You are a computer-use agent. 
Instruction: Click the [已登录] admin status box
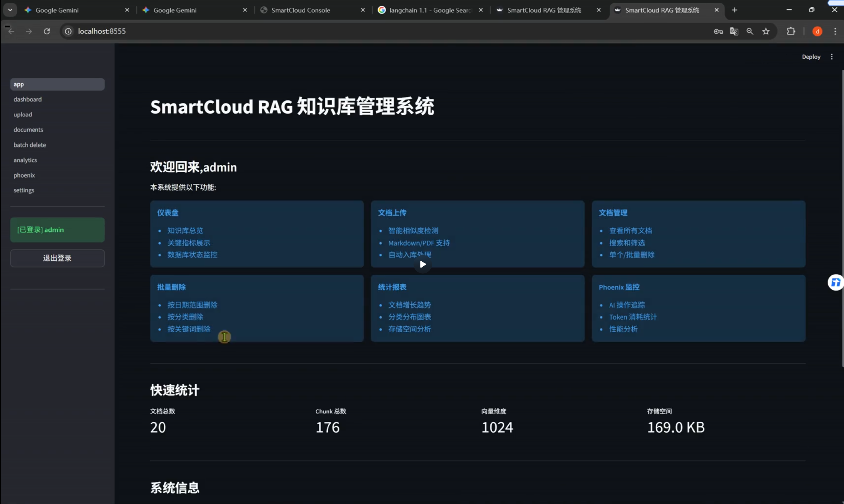tap(57, 230)
